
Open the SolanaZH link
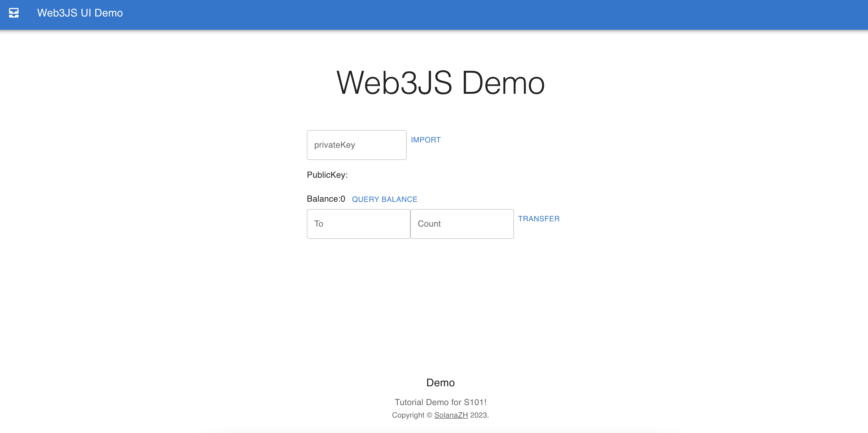pyautogui.click(x=451, y=415)
